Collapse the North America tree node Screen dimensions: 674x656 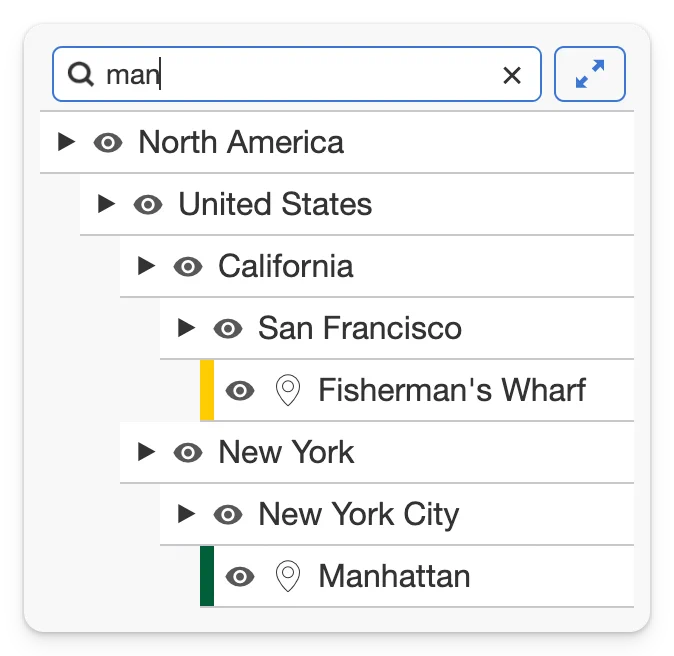point(66,141)
